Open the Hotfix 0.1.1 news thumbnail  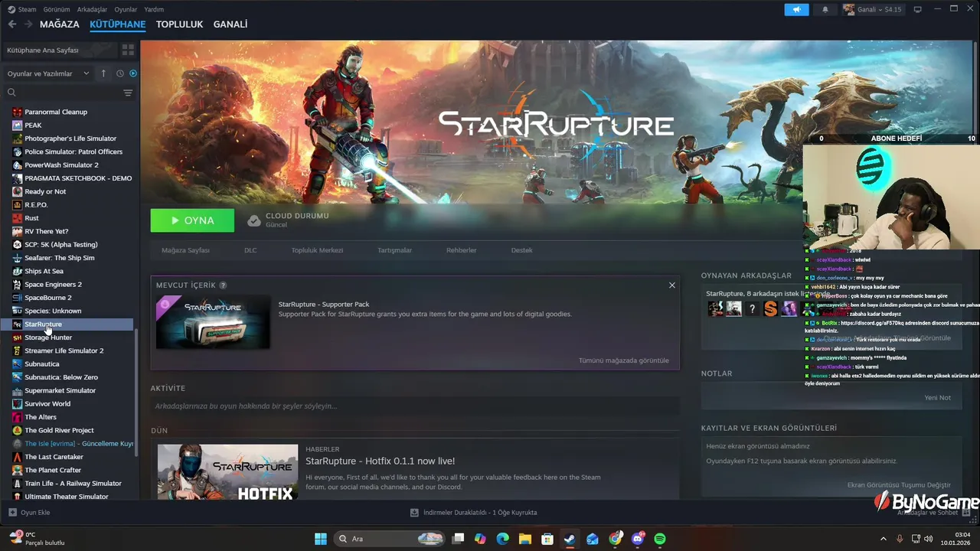tap(228, 473)
